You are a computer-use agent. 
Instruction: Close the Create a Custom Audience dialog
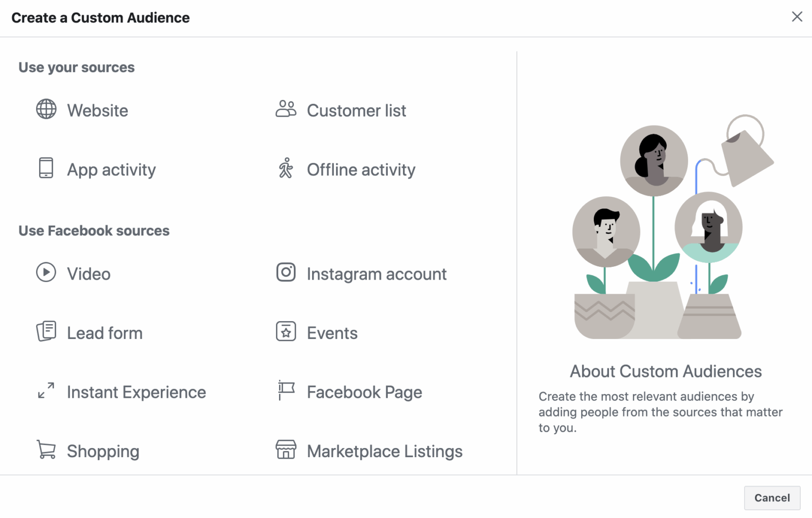pos(797,17)
